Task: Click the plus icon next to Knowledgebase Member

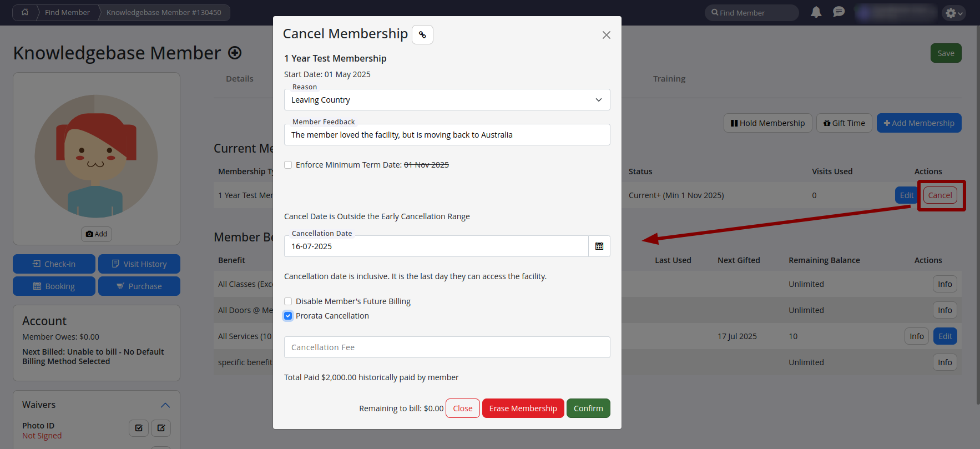Action: coord(235,53)
